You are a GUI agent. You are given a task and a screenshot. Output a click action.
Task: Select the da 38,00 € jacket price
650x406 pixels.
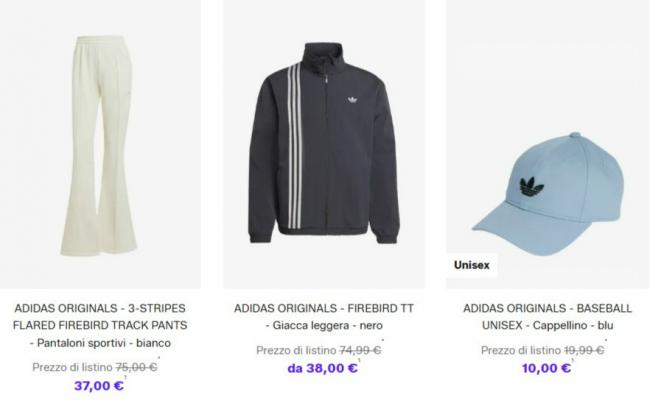pos(323,368)
